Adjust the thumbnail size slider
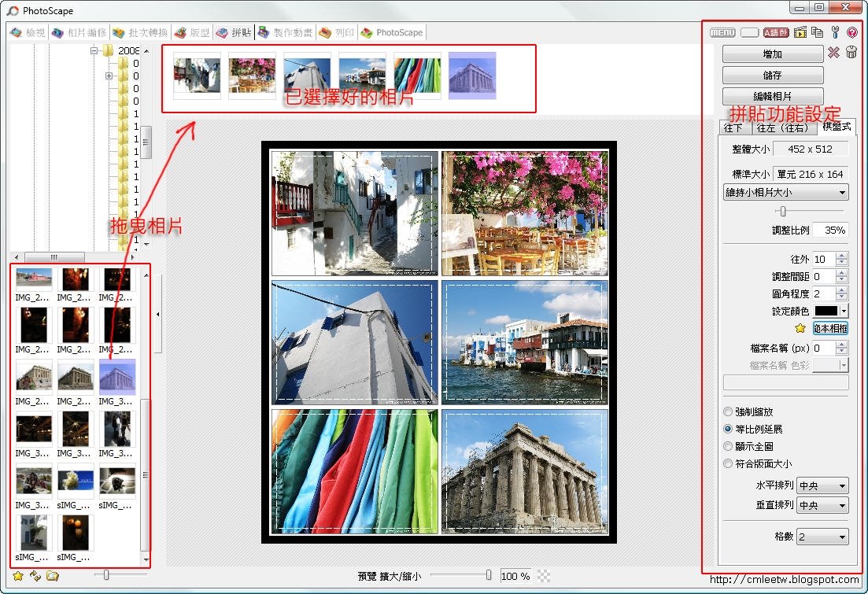Viewport: 868px width, 594px height. click(x=106, y=575)
